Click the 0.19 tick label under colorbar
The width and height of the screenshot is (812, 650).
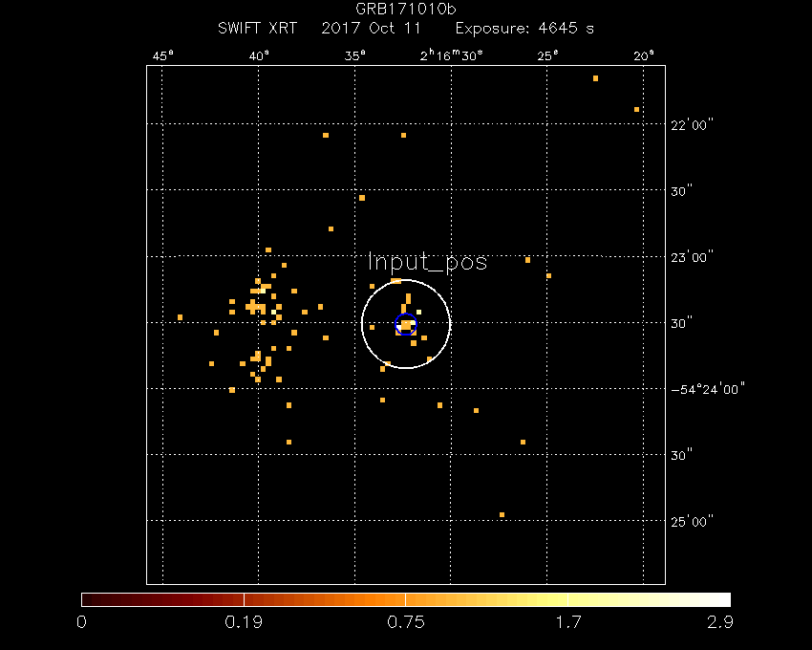pyautogui.click(x=244, y=622)
